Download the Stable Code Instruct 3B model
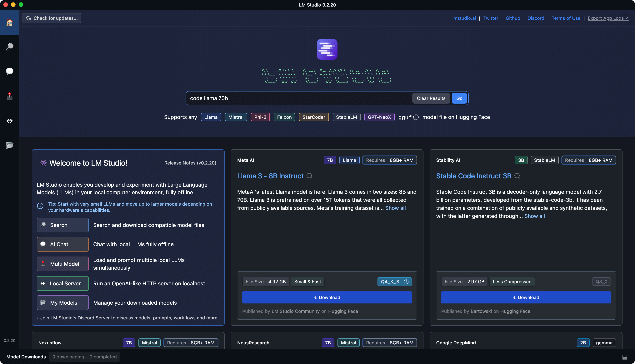Viewport: 635px width, 364px height. click(526, 297)
